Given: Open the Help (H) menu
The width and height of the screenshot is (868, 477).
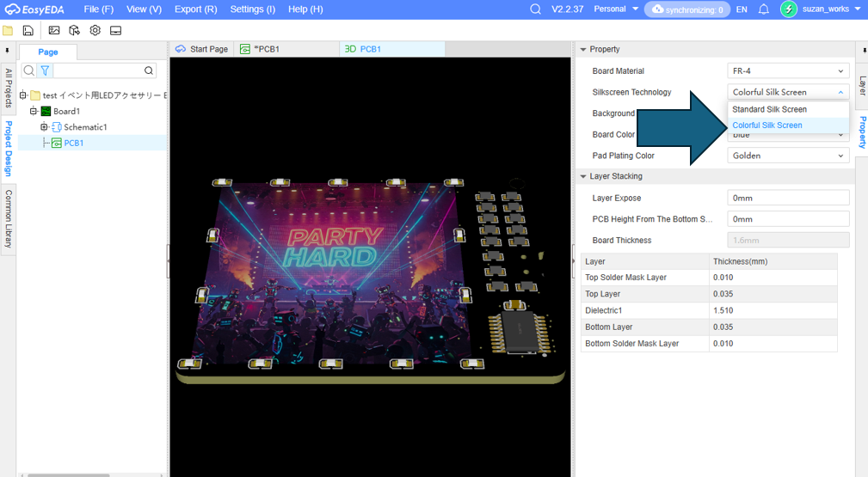Looking at the screenshot, I should pyautogui.click(x=305, y=9).
